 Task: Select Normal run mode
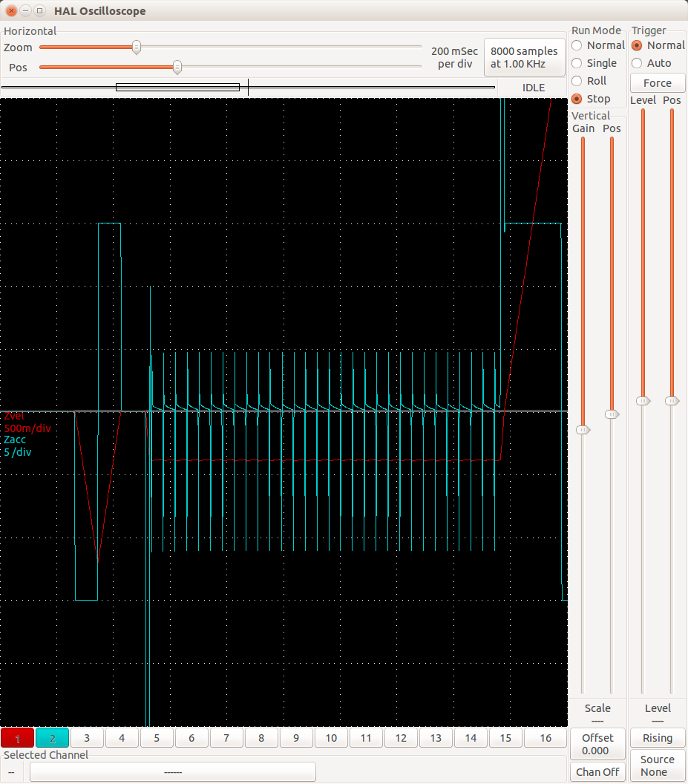click(x=598, y=45)
